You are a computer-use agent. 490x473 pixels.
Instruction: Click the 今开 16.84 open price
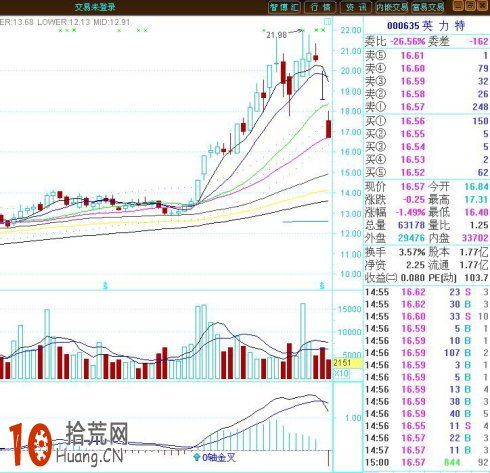coord(476,187)
